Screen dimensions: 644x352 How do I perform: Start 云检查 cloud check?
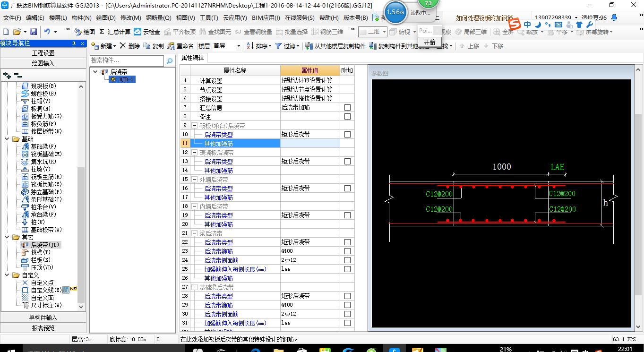[147, 32]
